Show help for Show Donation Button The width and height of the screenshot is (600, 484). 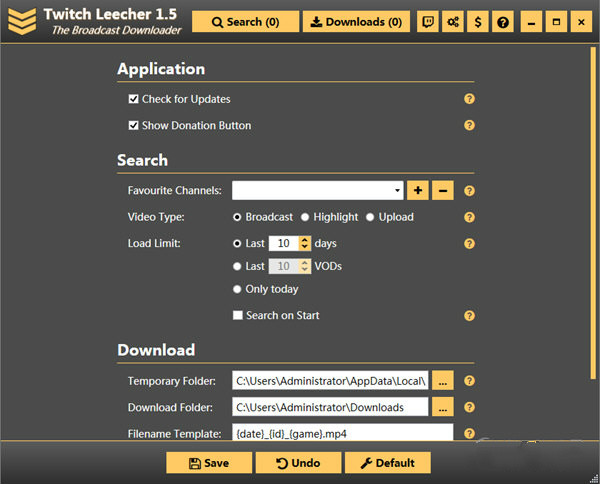pyautogui.click(x=469, y=125)
